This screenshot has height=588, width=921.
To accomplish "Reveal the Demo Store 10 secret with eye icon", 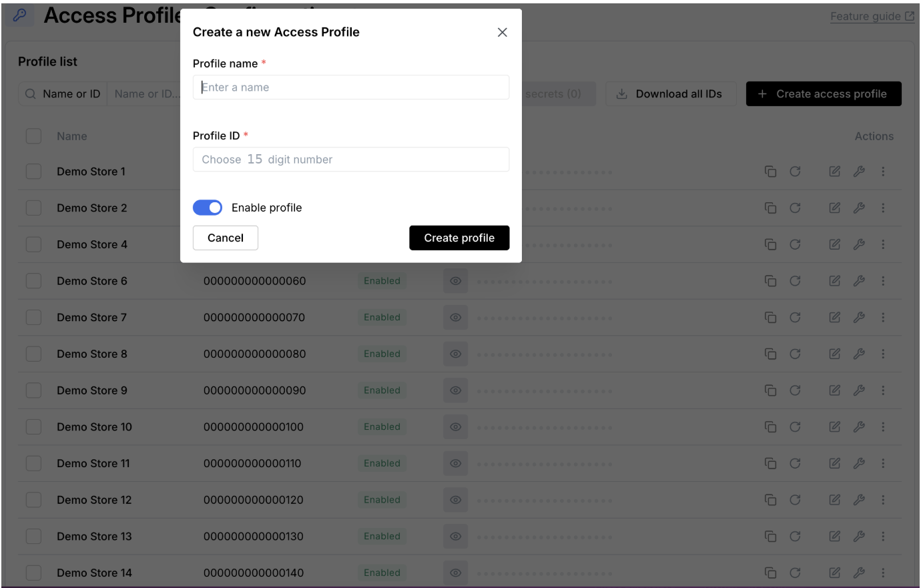I will 456,427.
